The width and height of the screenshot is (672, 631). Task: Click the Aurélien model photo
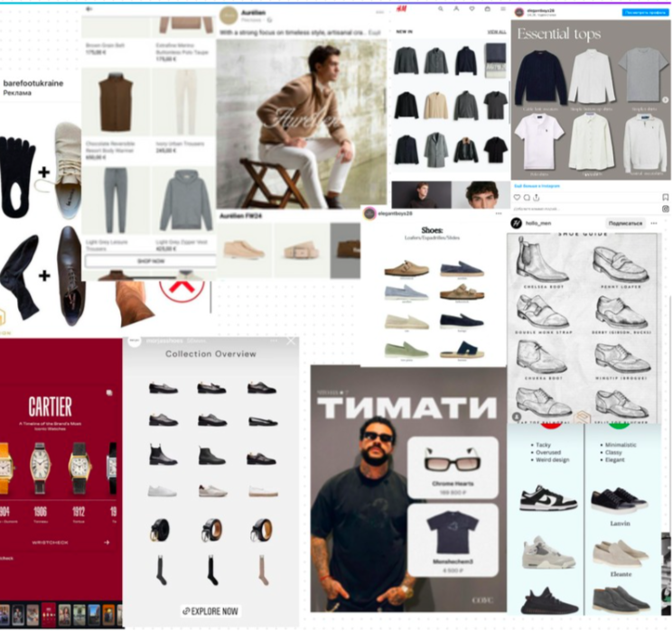[302, 124]
